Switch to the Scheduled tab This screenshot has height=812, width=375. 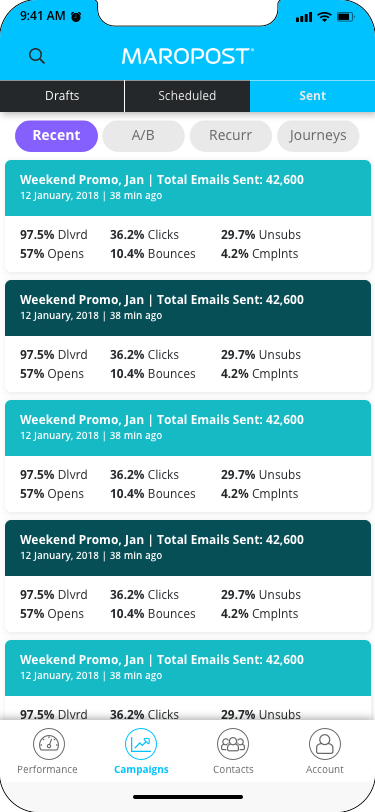[187, 96]
